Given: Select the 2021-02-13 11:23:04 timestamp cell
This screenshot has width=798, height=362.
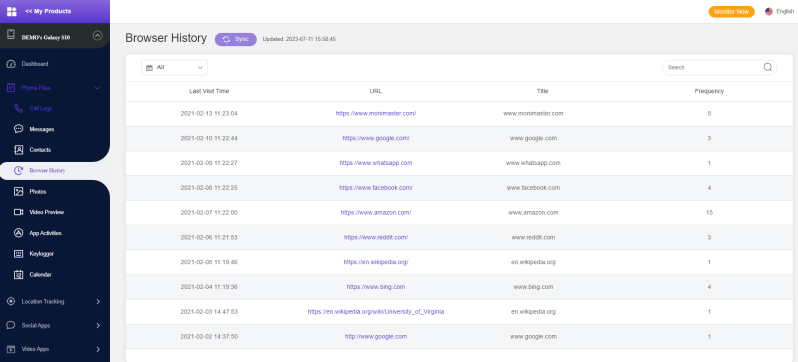Looking at the screenshot, I should click(x=209, y=114).
